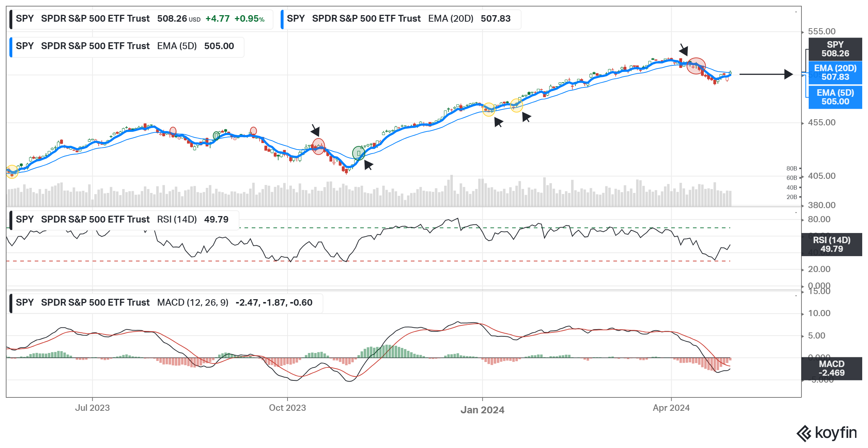Click the MACD -2.469 axis value tag
868x448 pixels.
click(x=831, y=369)
